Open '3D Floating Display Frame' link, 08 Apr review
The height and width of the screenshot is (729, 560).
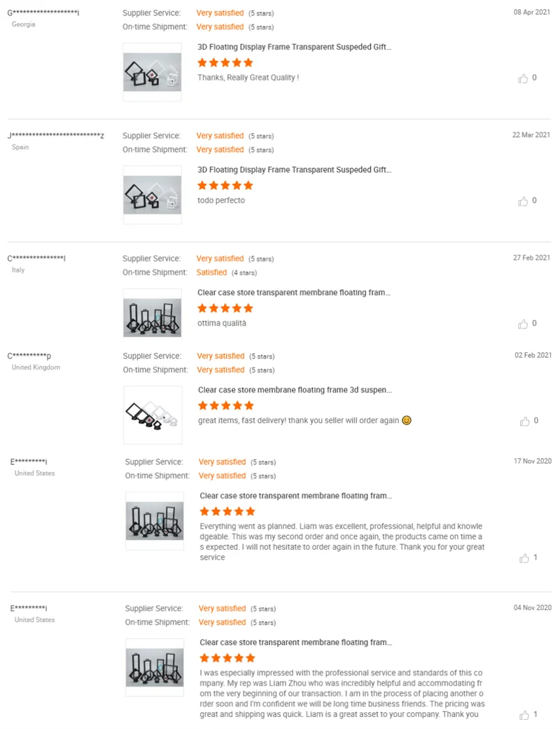[295, 48]
